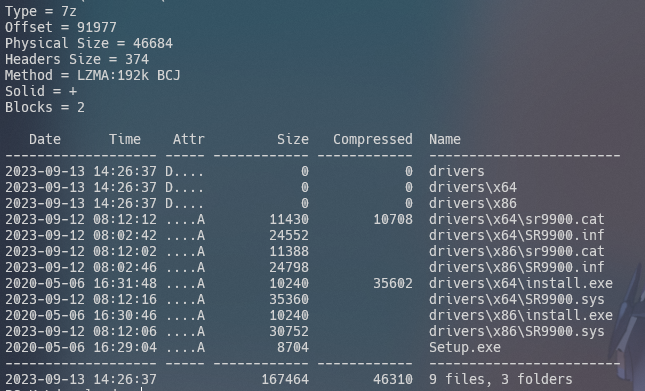
Task: Click the 'Type = 7z' line
Action: coord(41,12)
